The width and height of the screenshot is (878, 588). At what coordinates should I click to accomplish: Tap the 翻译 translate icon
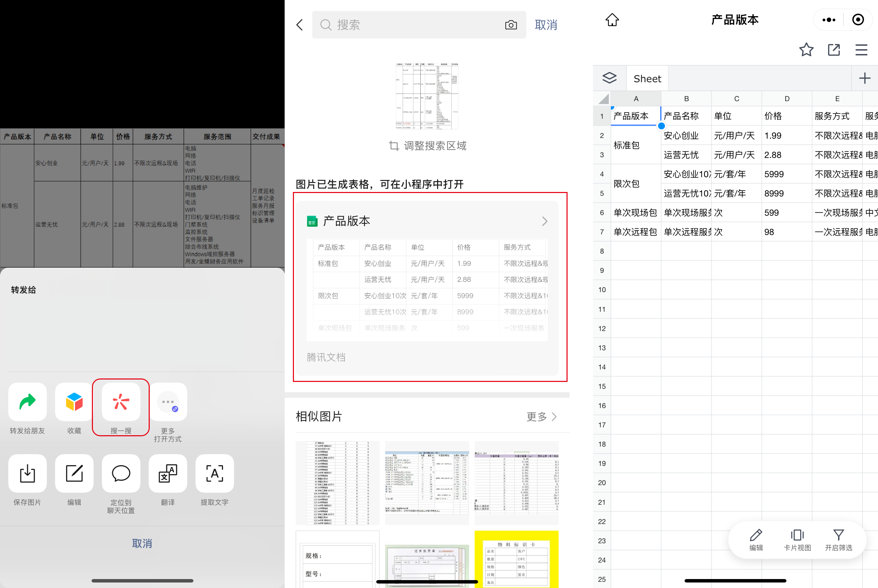point(168,474)
